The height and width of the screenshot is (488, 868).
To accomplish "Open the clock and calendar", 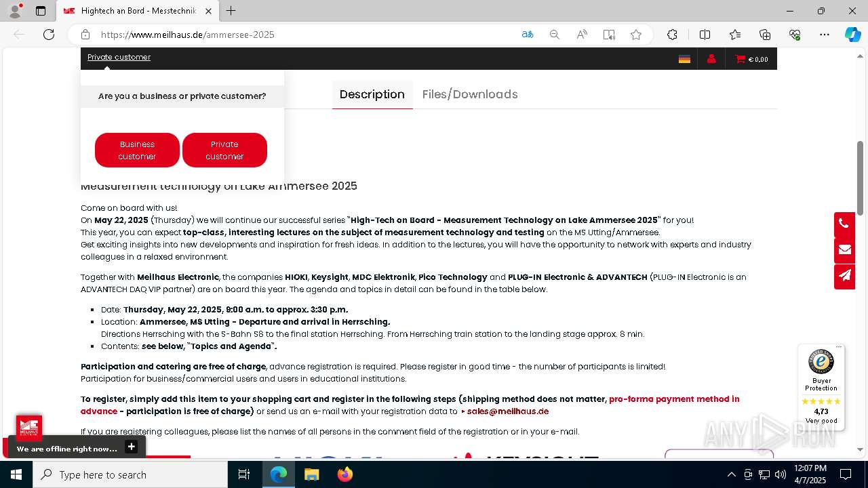I will coord(810,474).
